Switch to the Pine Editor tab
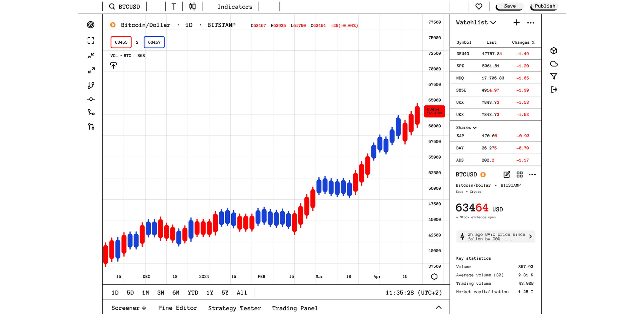The height and width of the screenshot is (314, 644). [177, 308]
